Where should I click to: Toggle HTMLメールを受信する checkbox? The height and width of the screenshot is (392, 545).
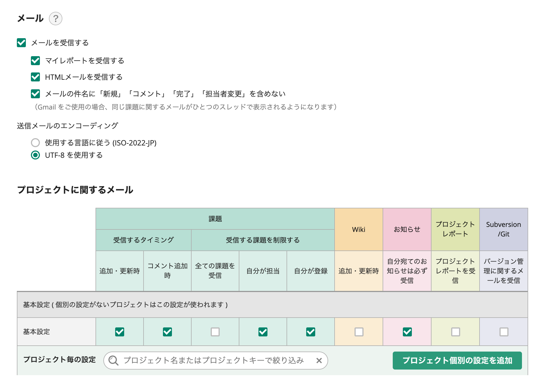point(35,77)
